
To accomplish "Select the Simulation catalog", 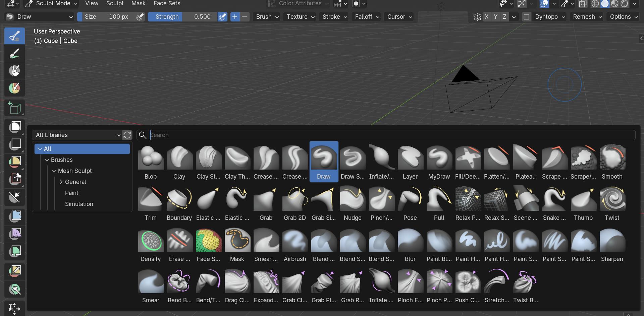I will tap(79, 204).
